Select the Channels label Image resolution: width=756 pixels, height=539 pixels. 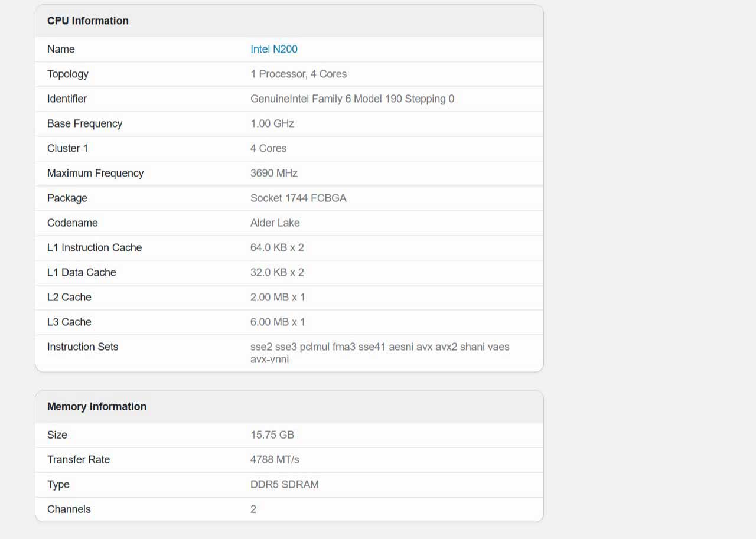[x=69, y=509]
